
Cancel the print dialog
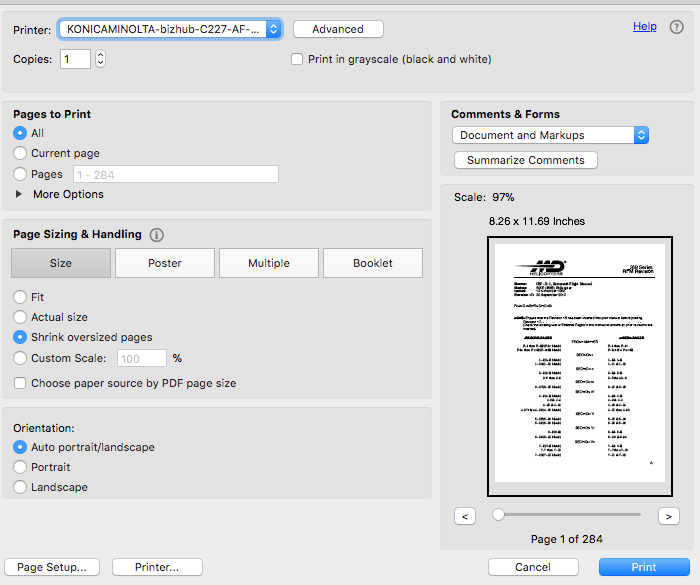pyautogui.click(x=533, y=567)
